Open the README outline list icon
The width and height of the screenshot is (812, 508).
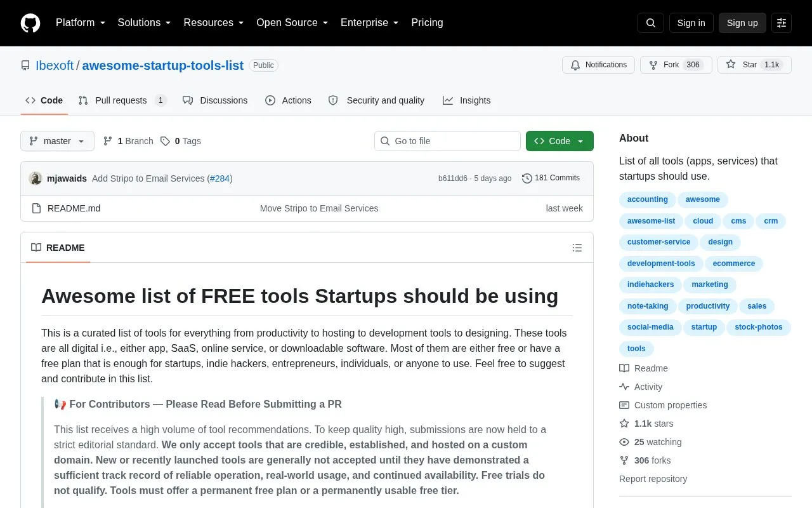point(577,248)
